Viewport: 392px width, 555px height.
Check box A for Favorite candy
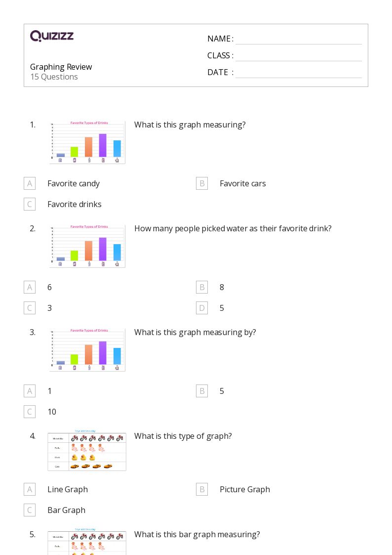click(x=30, y=183)
